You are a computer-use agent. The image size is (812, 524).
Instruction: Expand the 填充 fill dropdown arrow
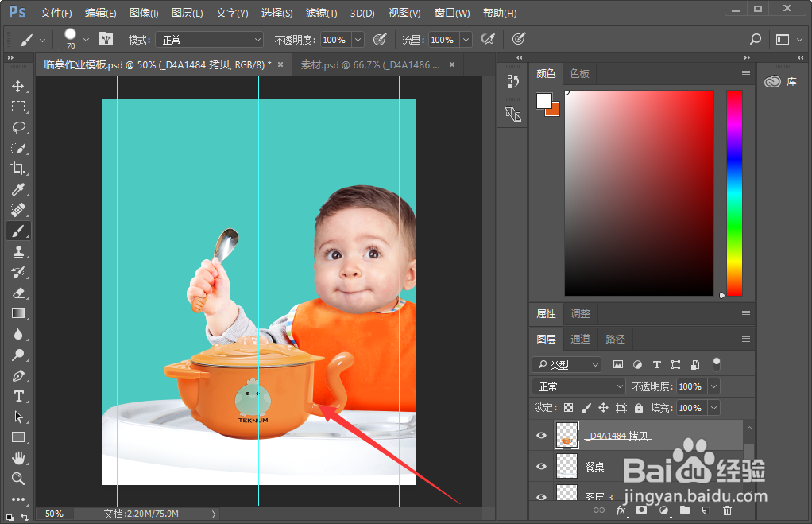click(714, 408)
